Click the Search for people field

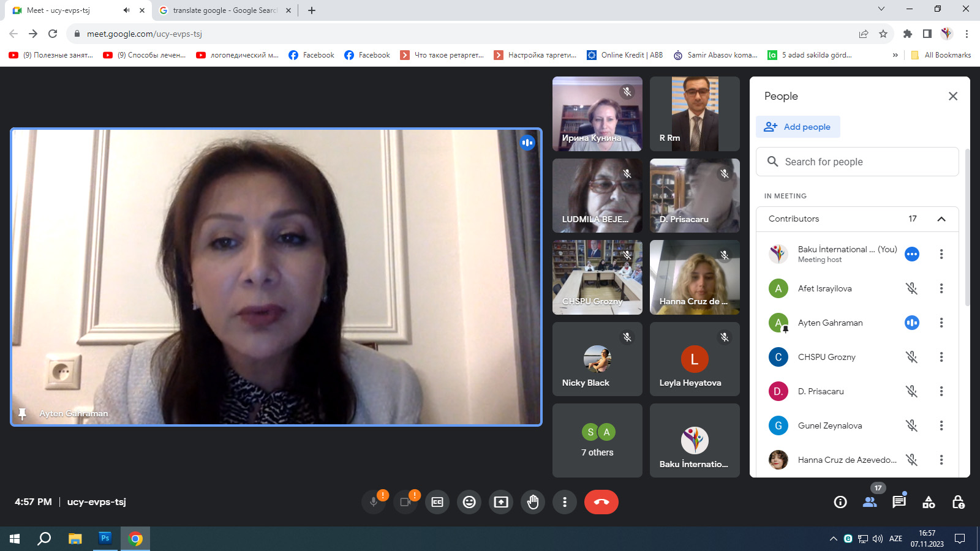[x=858, y=162]
